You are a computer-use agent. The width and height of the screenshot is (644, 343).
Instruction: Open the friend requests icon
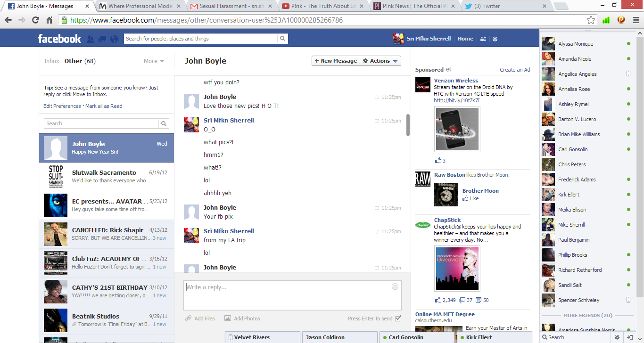click(91, 39)
